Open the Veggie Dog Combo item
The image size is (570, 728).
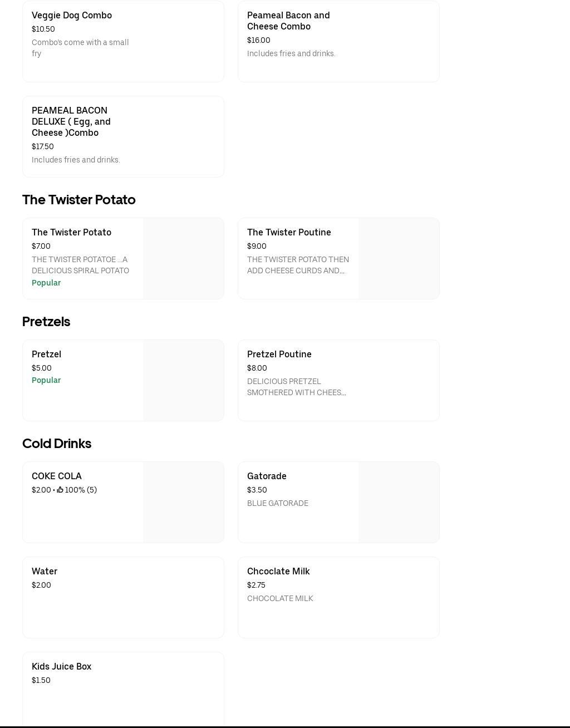[x=72, y=16]
